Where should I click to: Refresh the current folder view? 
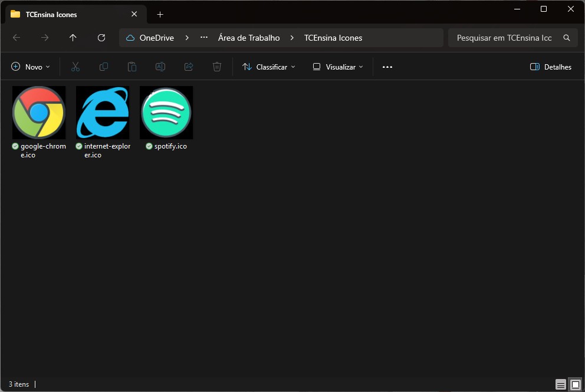[x=101, y=38]
